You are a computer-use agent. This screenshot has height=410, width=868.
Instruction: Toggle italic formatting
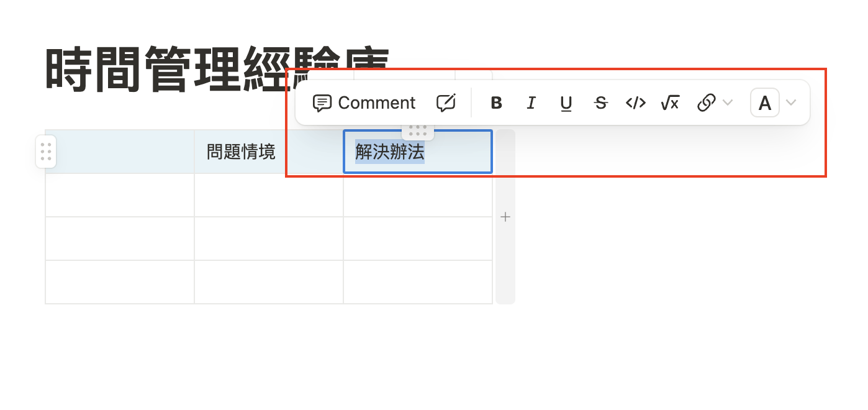coord(531,103)
